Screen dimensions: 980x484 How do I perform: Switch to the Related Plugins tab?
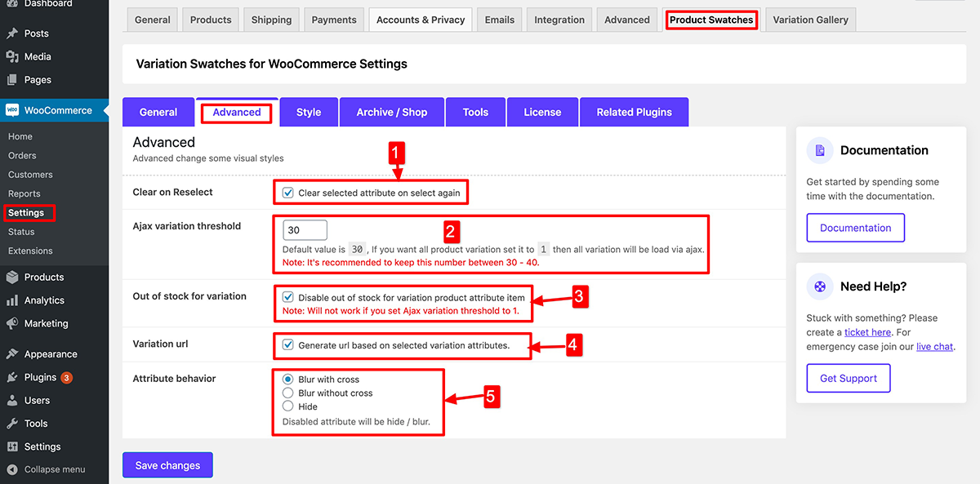(635, 113)
